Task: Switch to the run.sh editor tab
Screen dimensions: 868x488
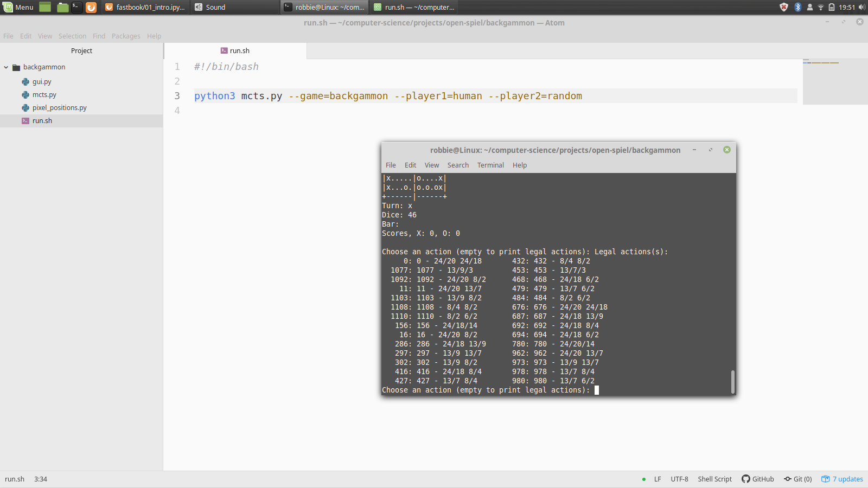Action: coord(235,50)
